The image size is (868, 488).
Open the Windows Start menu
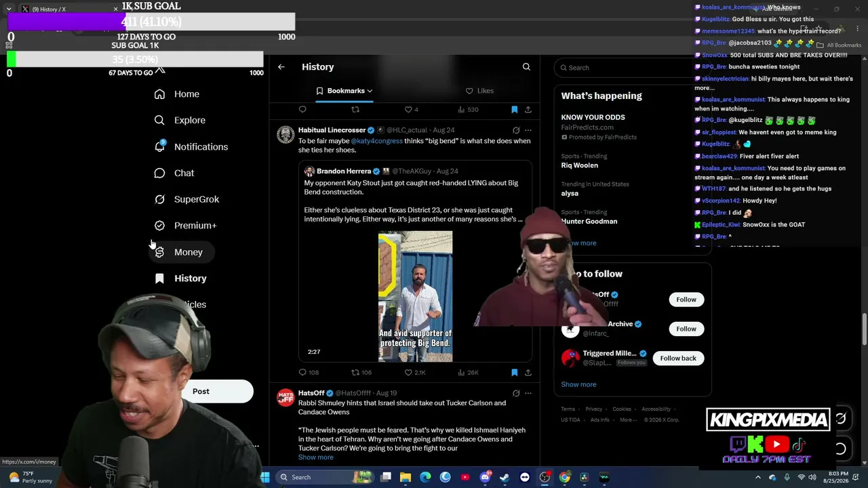(265, 477)
